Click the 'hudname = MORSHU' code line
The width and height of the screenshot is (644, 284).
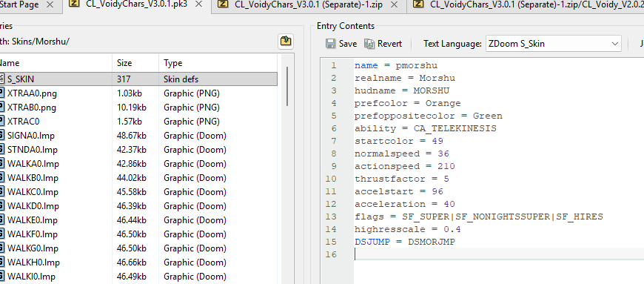coord(402,90)
